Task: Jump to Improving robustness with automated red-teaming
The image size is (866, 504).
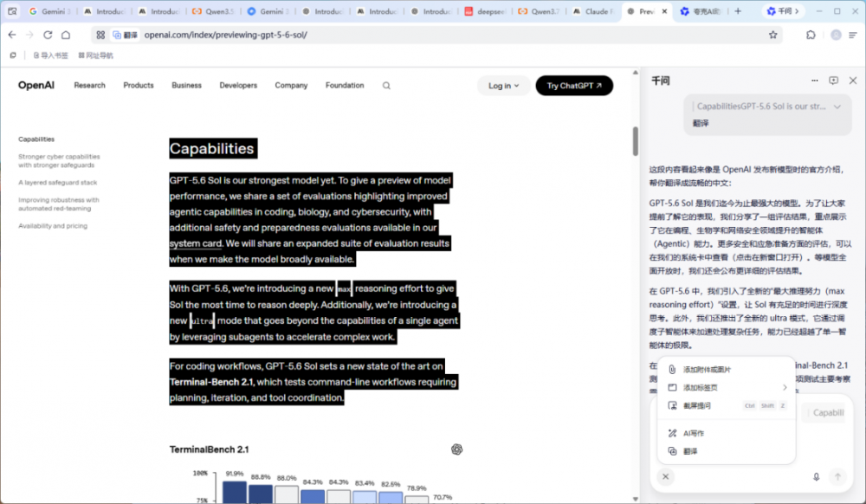Action: (x=59, y=204)
